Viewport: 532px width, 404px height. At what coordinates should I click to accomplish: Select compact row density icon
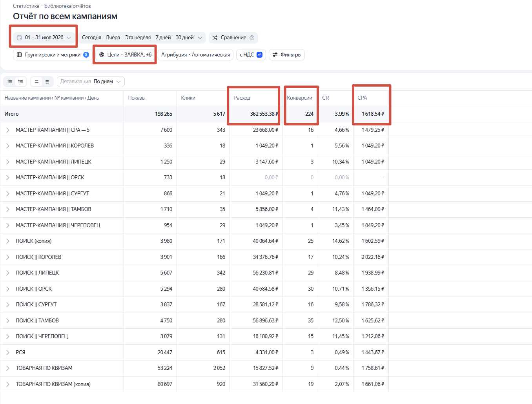point(36,82)
